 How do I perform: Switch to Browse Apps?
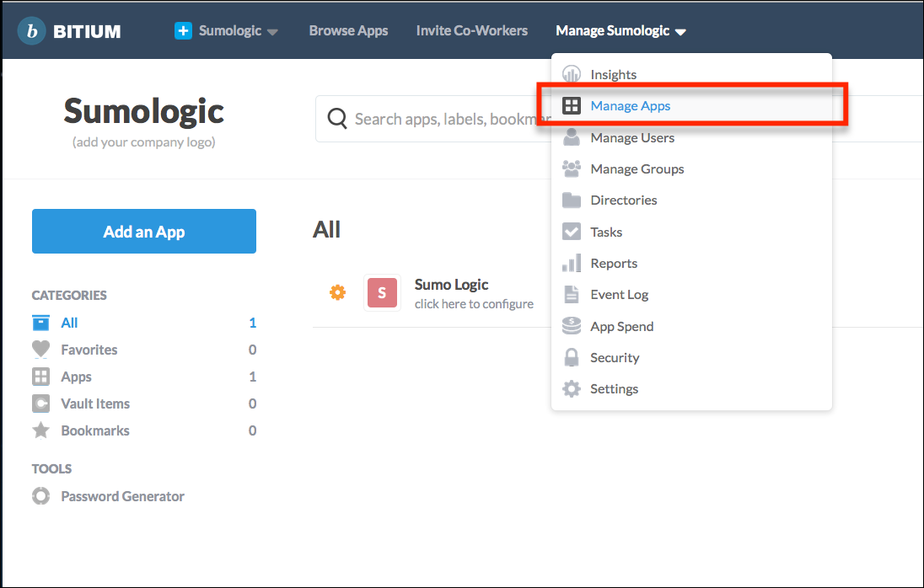[x=348, y=29]
